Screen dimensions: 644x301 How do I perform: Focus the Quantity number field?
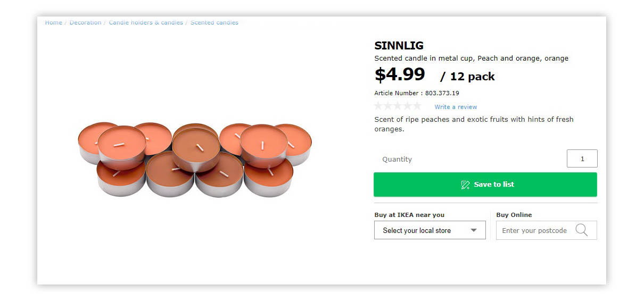pos(582,158)
